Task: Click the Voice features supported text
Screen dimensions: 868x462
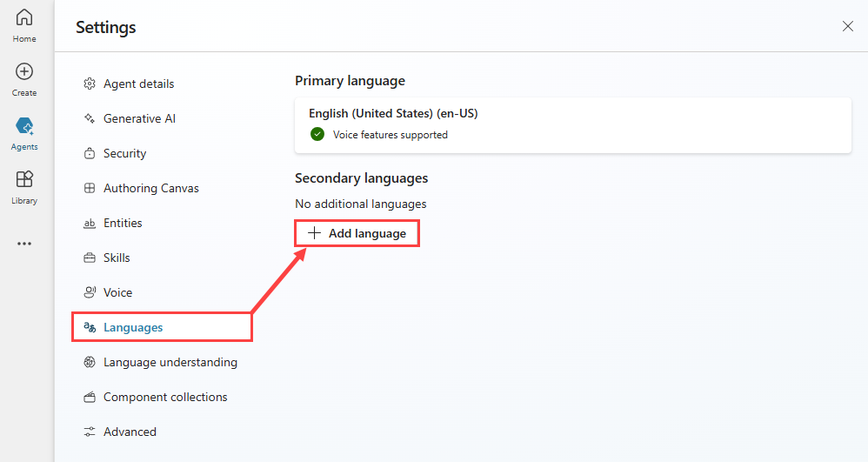Action: (x=391, y=135)
